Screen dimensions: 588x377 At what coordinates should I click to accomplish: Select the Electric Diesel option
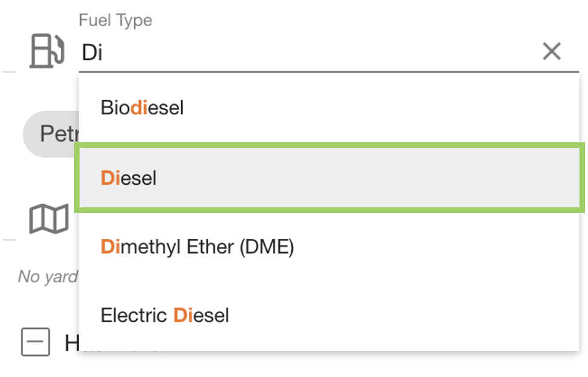click(165, 316)
